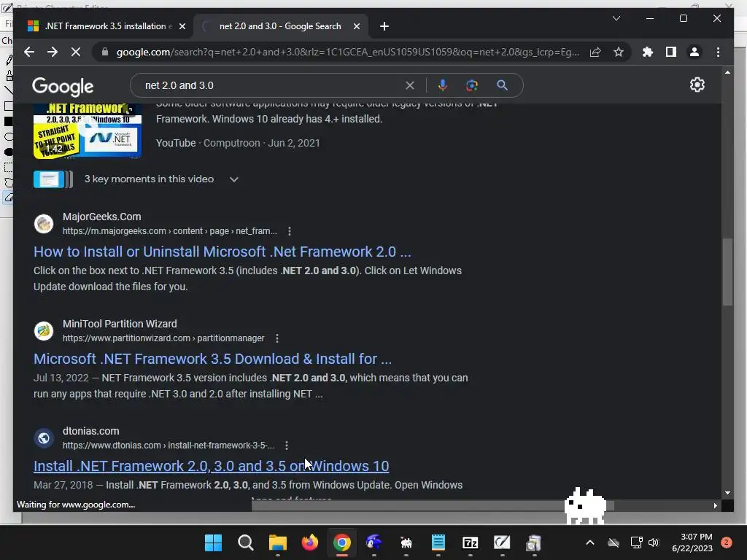The width and height of the screenshot is (747, 560).
Task: Click the magnifier search button
Action: coord(502,85)
